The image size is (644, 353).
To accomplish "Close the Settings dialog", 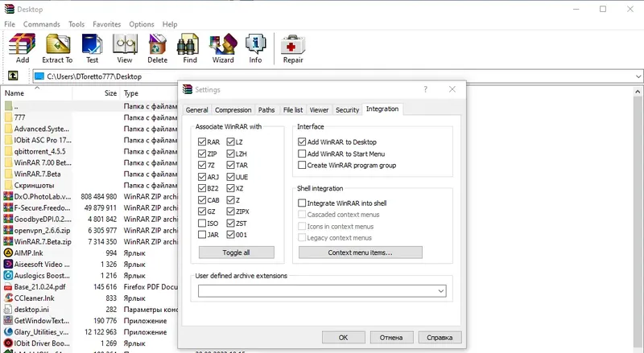I will [452, 89].
